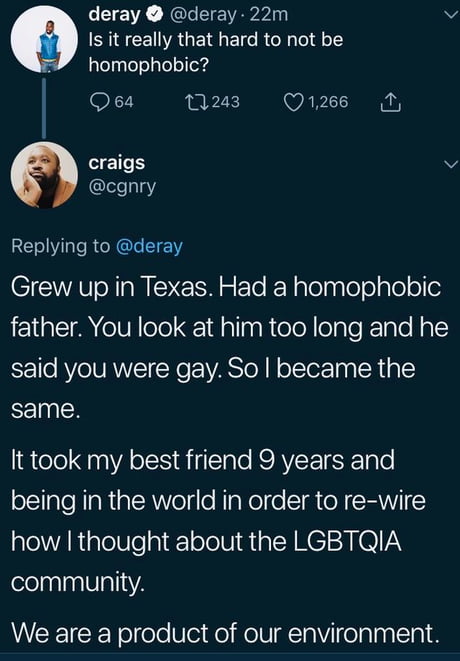
Task: View the 1,266 likes count
Action: coord(328,102)
